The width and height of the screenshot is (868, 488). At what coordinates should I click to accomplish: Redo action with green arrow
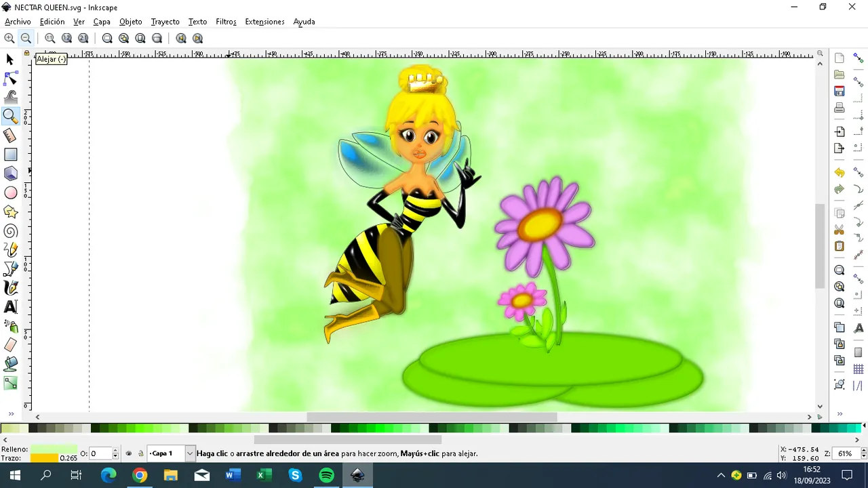pyautogui.click(x=840, y=189)
